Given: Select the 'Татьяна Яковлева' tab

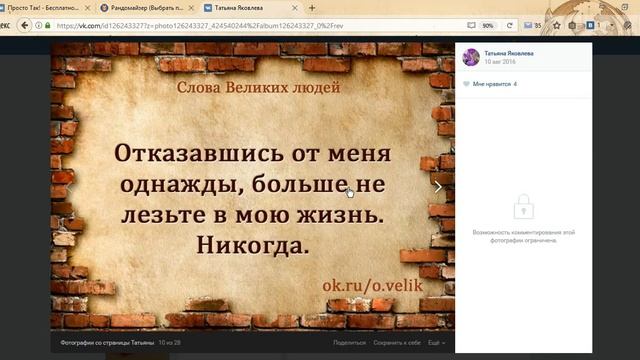Looking at the screenshot, I should click(x=239, y=8).
